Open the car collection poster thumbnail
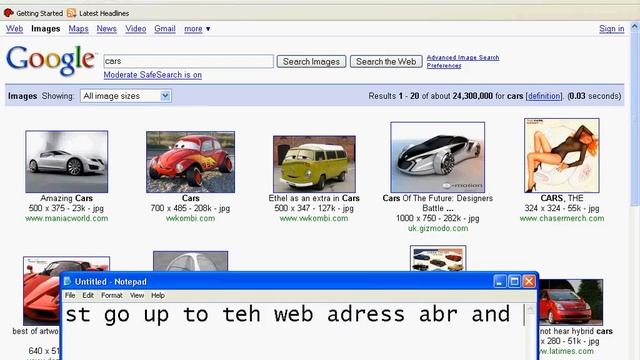 click(x=438, y=258)
